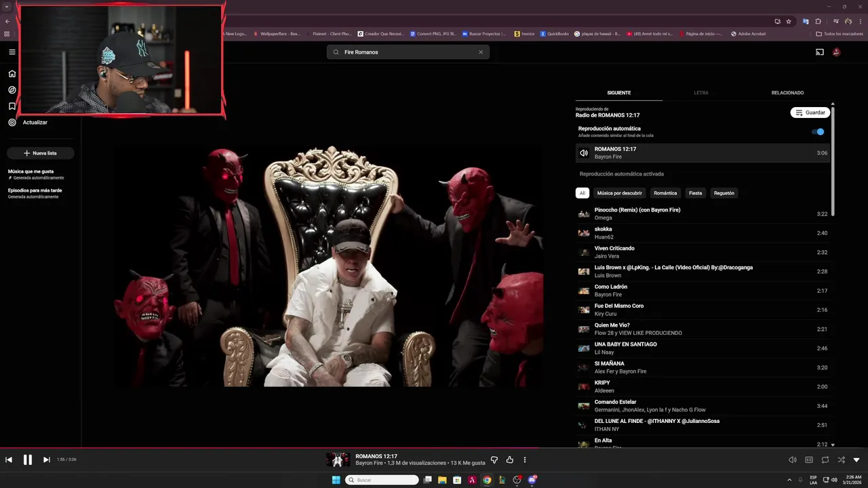868x488 pixels.
Task: Open Música que me gusta playlist
Action: point(41,174)
